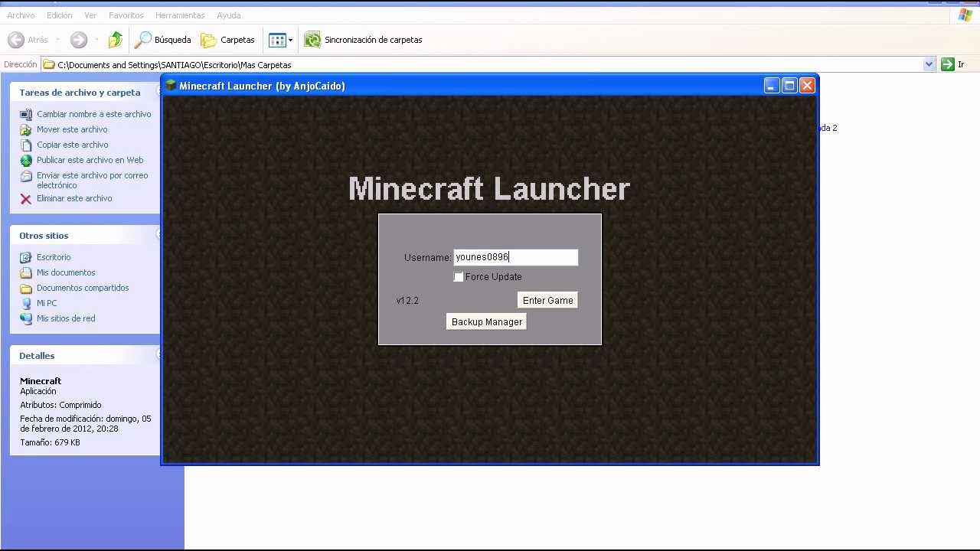Image resolution: width=980 pixels, height=551 pixels.
Task: Click the rename file icon
Action: [26, 115]
